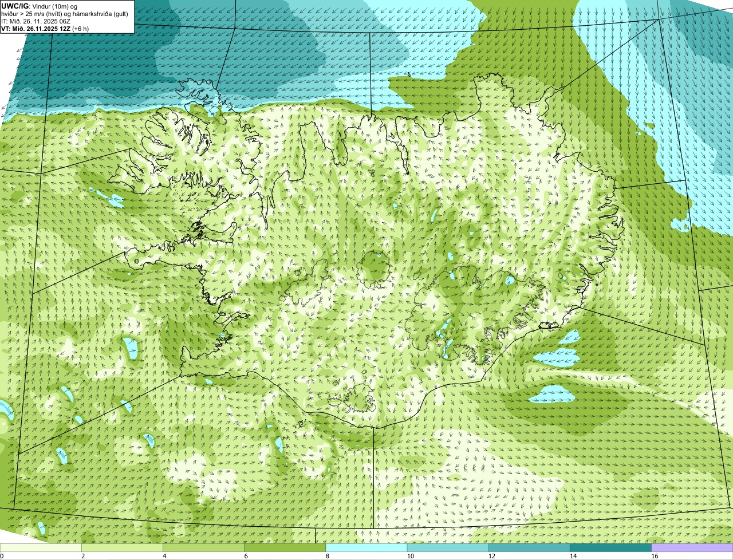Click the legend scale label '8'
Screen dimensions: 733x560
coord(328,556)
